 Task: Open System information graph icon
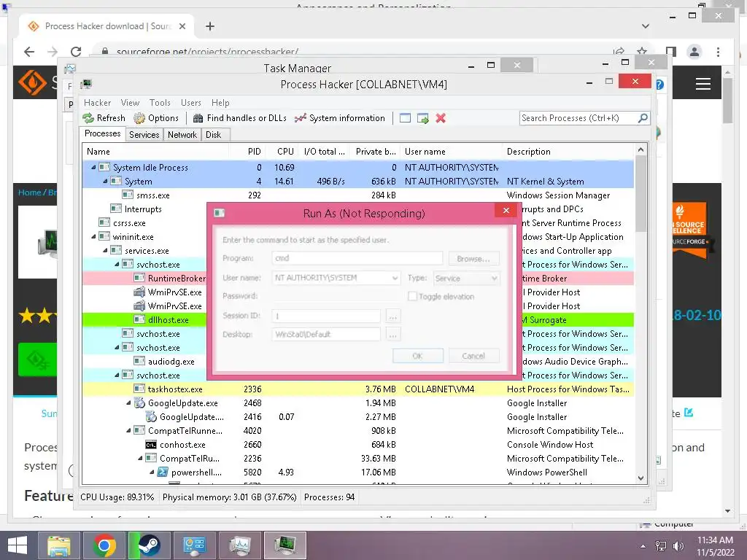[300, 118]
